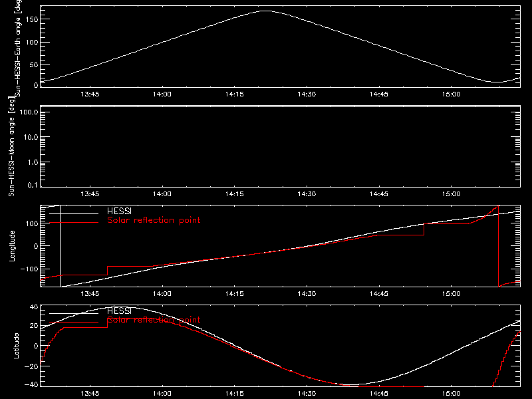
Task: Click '-20' tick on Latitude axis
Action: point(31,366)
